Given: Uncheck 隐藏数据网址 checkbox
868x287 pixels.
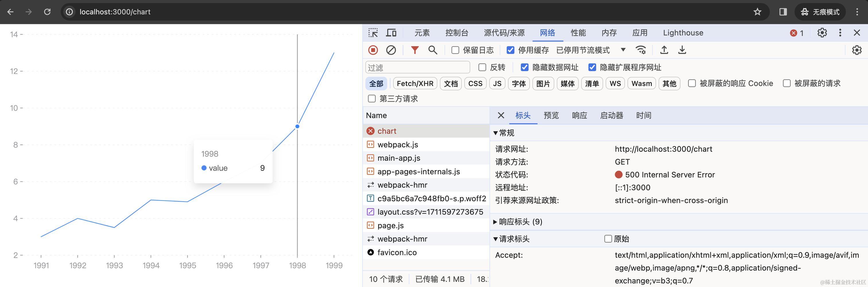Looking at the screenshot, I should (525, 67).
